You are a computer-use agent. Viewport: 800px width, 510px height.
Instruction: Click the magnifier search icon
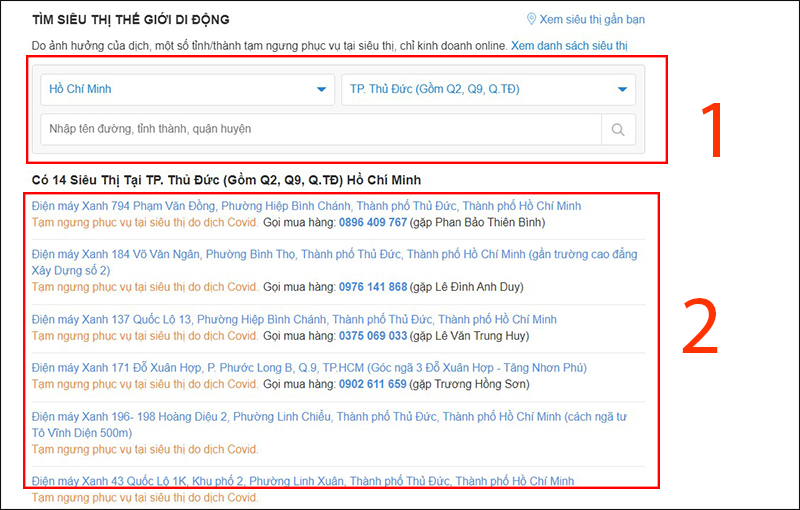(618, 129)
